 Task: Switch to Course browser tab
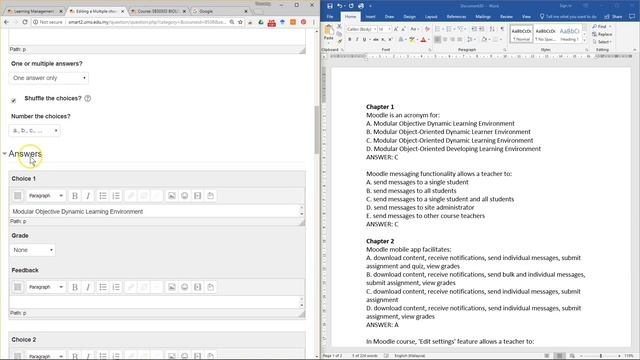158,11
